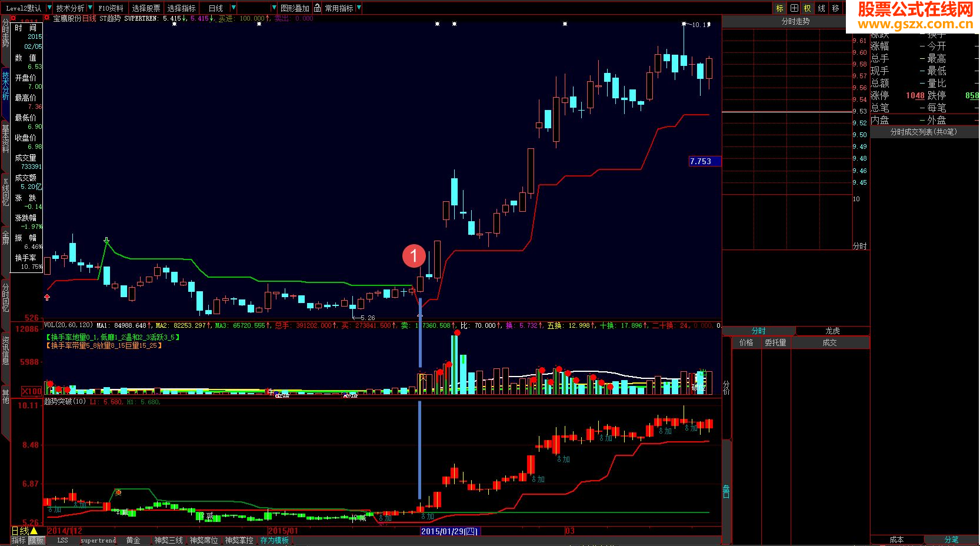This screenshot has width=980, height=546.
Task: Click the 日线 period button
Action: (x=216, y=8)
